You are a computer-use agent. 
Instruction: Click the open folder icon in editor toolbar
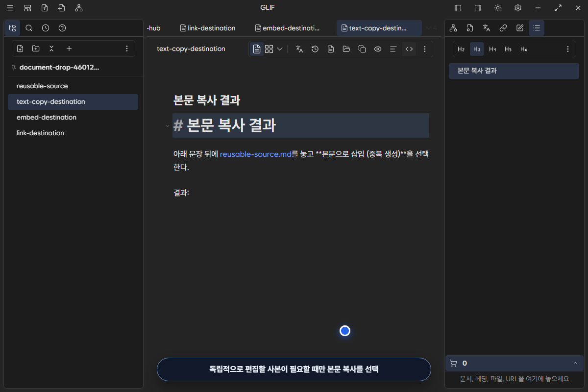tap(346, 49)
